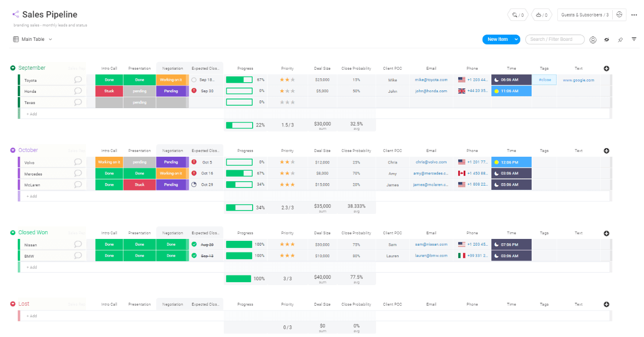The width and height of the screenshot is (644, 337).
Task: Open Mercedes row conversation bubble
Action: [78, 173]
